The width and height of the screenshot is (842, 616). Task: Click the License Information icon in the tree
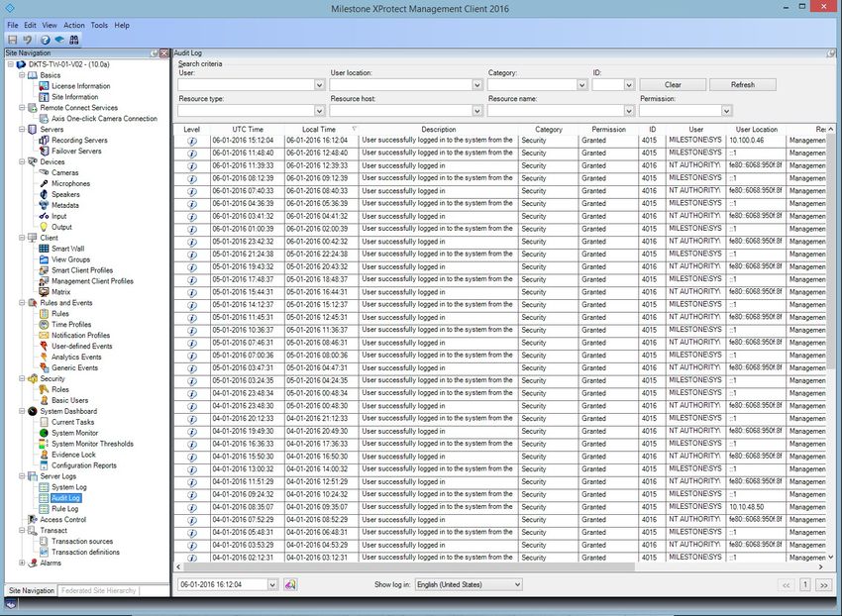44,86
